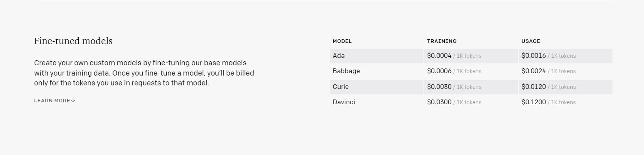Click the USAGE column header
The image size is (644, 155).
[531, 41]
